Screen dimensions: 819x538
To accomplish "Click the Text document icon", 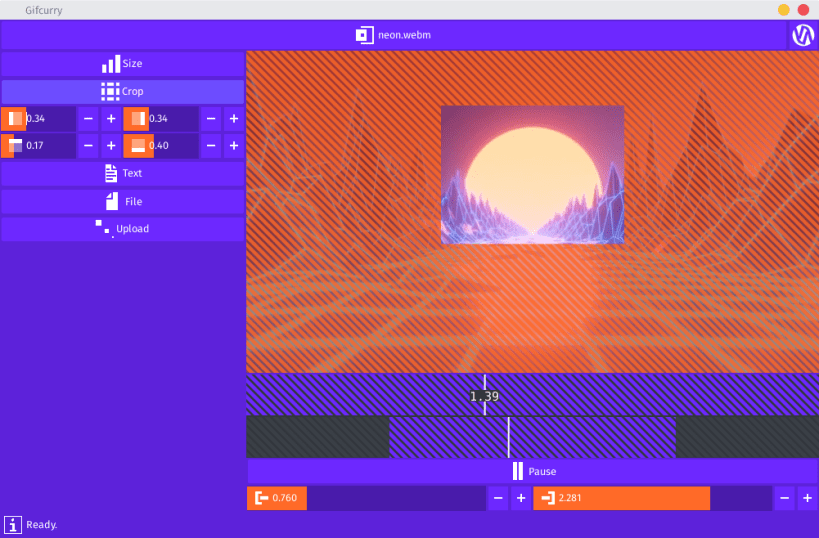I will click(111, 173).
